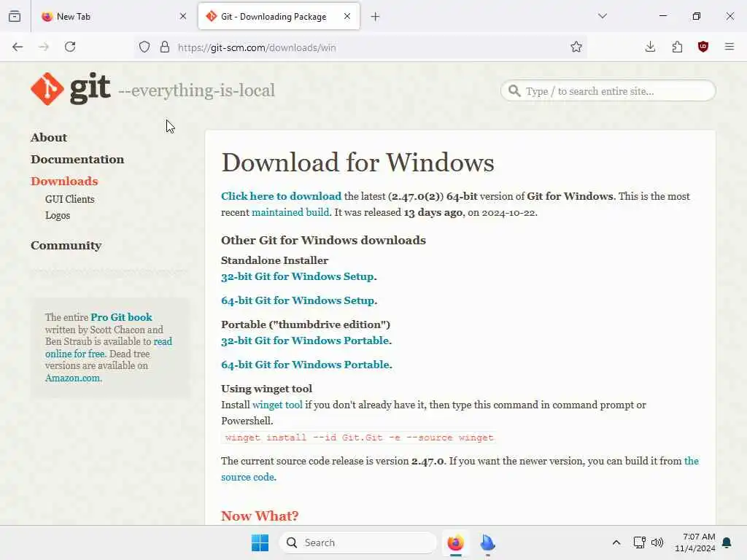This screenshot has height=560, width=747.
Task: Open GUI Clients sublink
Action: (x=69, y=199)
